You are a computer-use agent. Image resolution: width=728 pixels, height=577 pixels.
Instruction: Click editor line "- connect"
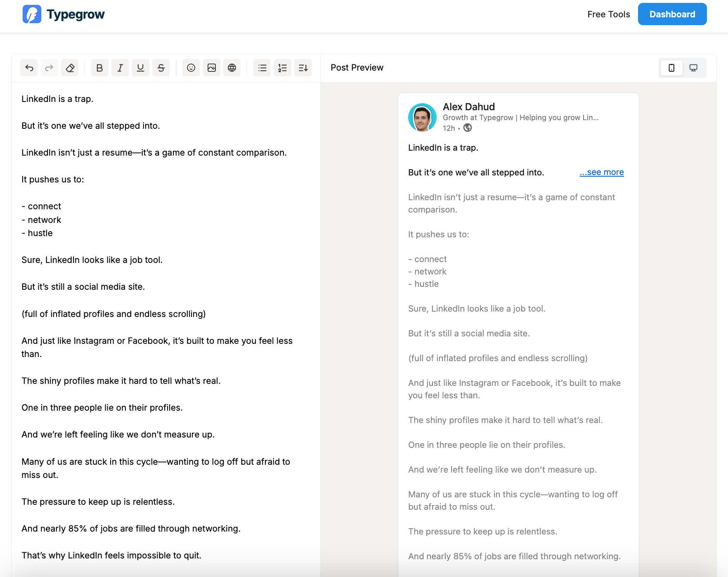pyautogui.click(x=41, y=206)
